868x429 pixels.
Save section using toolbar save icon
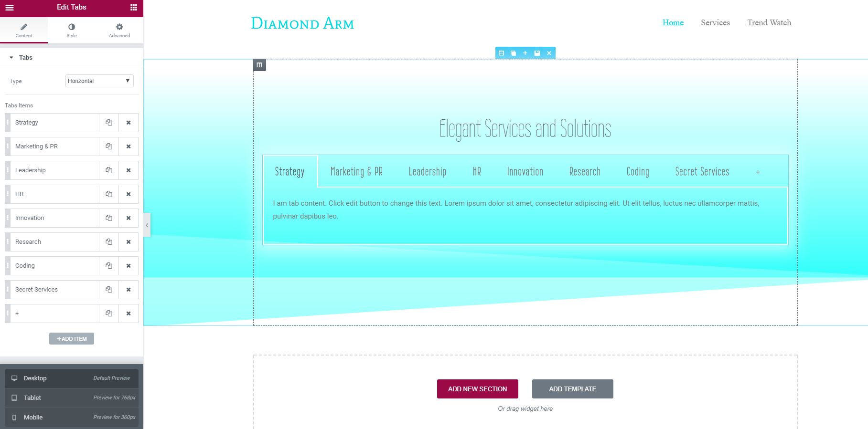pos(537,53)
